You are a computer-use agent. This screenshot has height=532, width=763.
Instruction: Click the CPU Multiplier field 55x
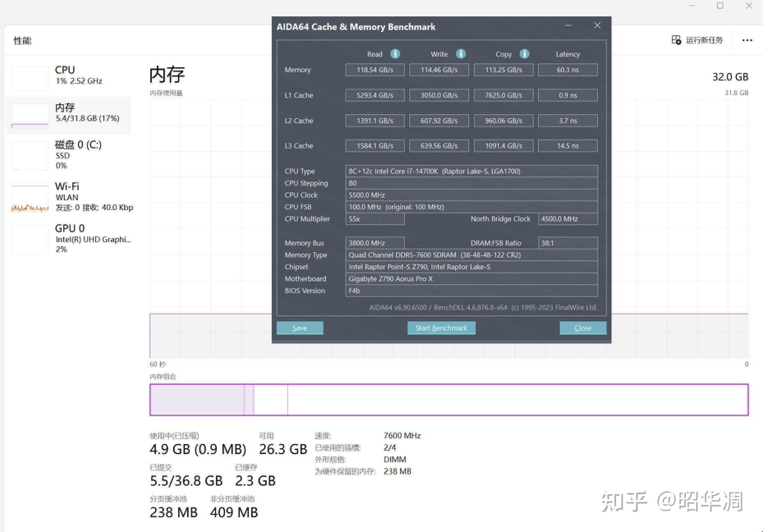(x=375, y=219)
